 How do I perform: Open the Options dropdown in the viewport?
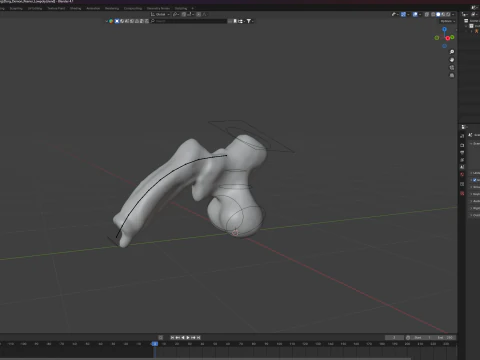click(x=448, y=21)
